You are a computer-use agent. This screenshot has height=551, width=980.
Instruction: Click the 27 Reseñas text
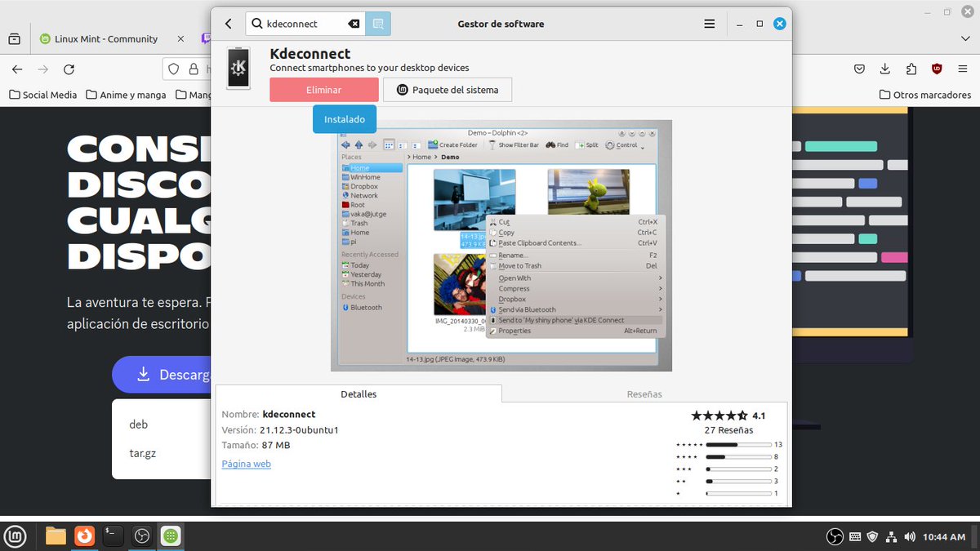pyautogui.click(x=728, y=430)
